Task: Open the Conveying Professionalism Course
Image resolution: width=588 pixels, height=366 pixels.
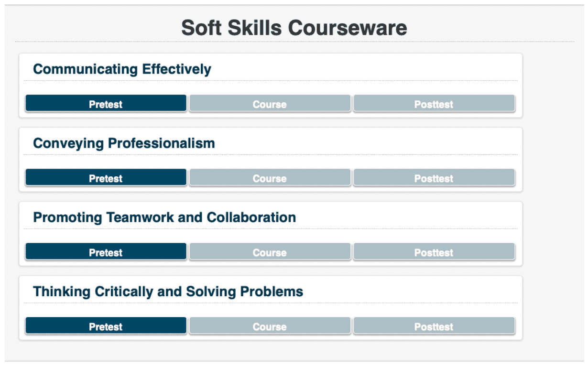Action: 270,178
